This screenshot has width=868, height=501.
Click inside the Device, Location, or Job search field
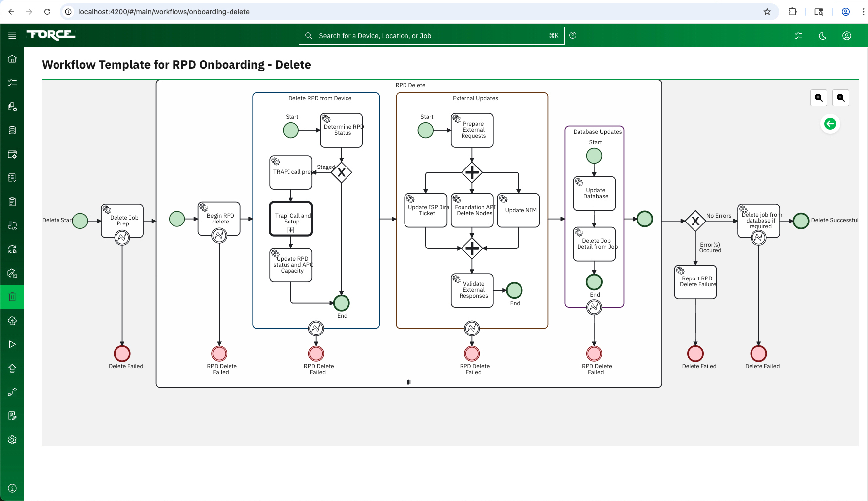click(431, 35)
